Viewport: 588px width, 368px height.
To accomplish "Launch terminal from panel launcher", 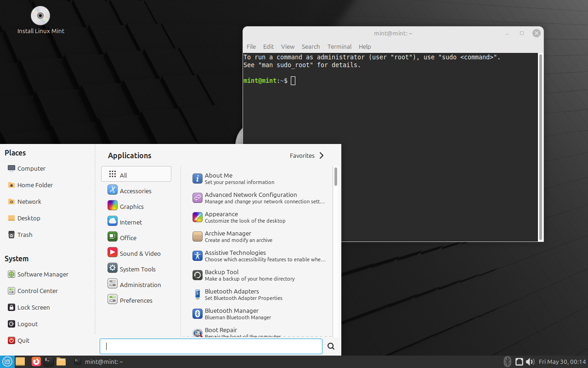I will pos(48,362).
